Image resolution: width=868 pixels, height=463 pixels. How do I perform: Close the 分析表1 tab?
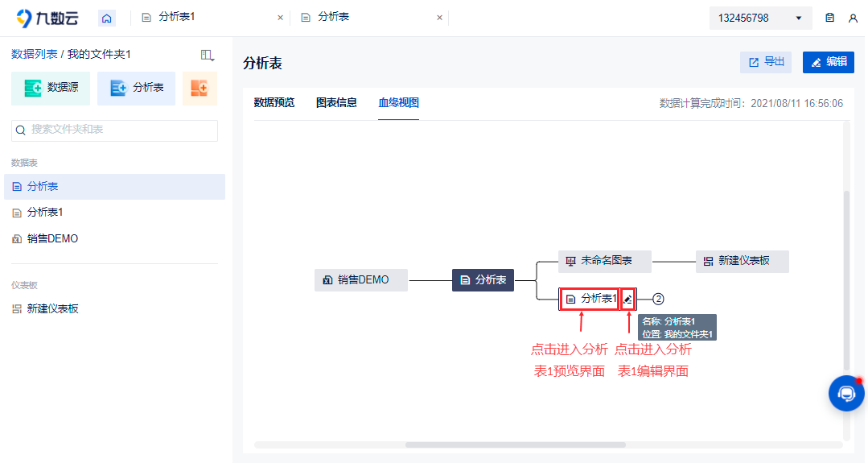tap(280, 18)
